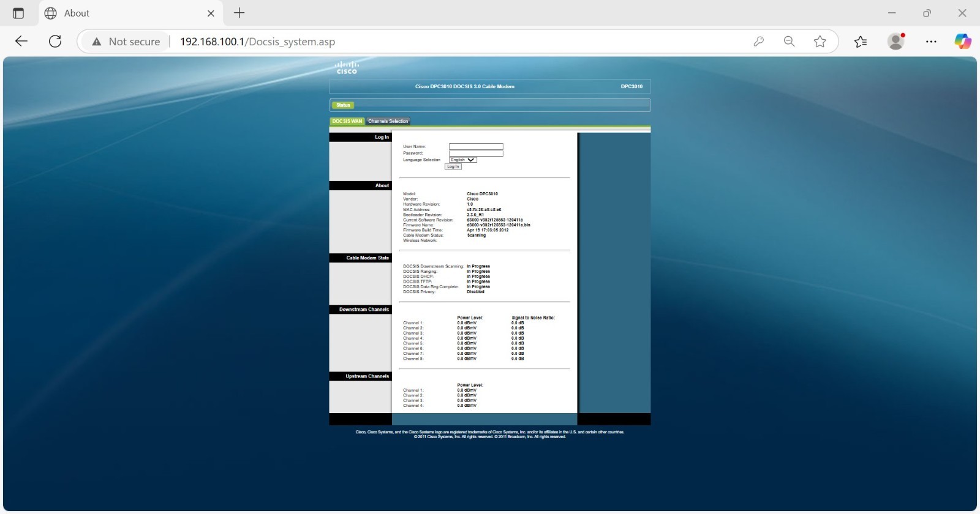The height and width of the screenshot is (514, 980).
Task: Click the Language Selection label
Action: pyautogui.click(x=421, y=160)
